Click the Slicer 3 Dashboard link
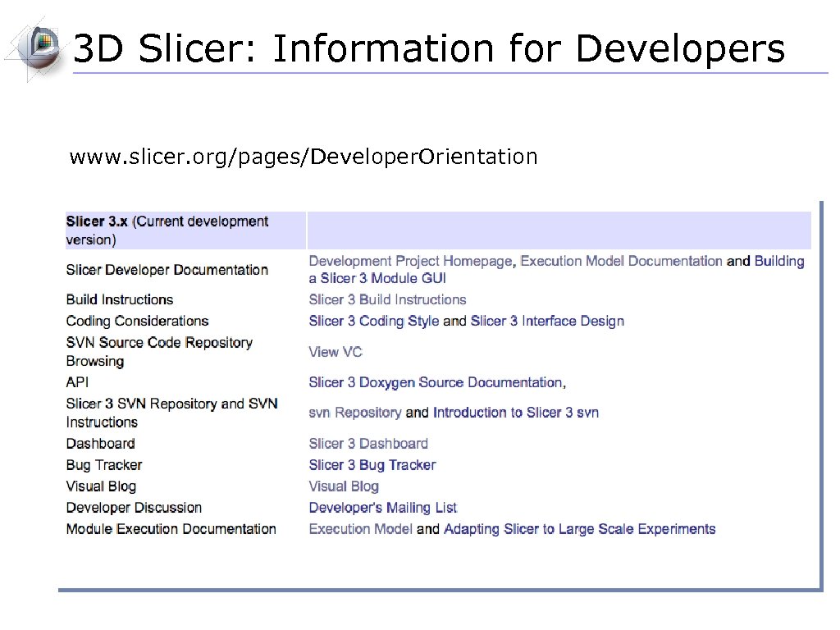This screenshot has width=840, height=630. 368,443
